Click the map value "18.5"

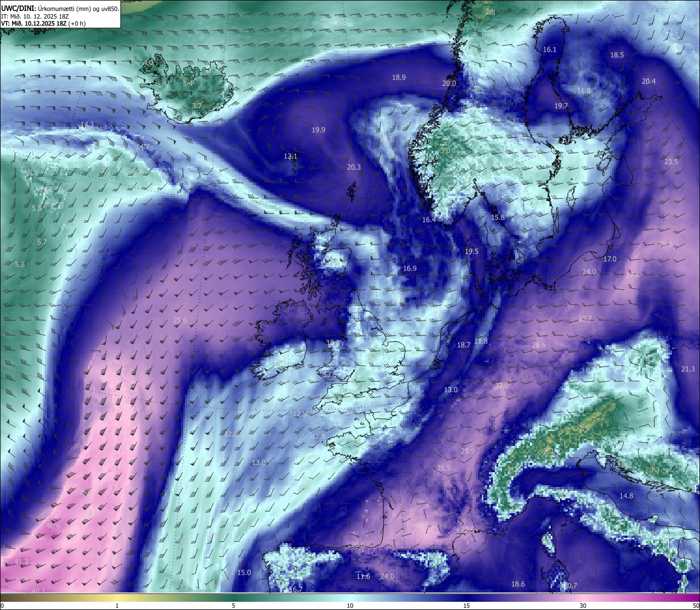617,55
